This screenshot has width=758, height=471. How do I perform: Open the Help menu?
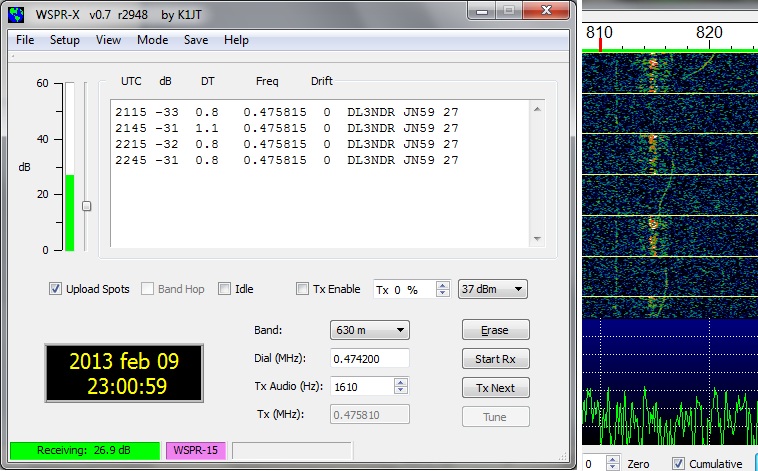(236, 40)
